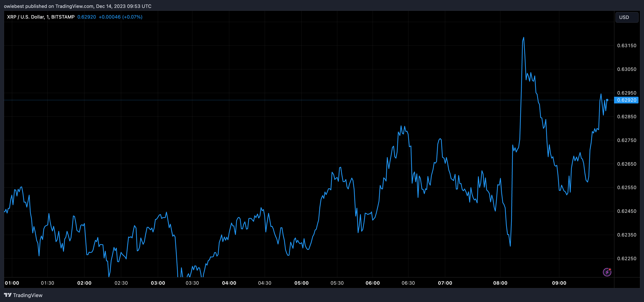
Task: Click the 06:30 time axis label
Action: (x=408, y=283)
